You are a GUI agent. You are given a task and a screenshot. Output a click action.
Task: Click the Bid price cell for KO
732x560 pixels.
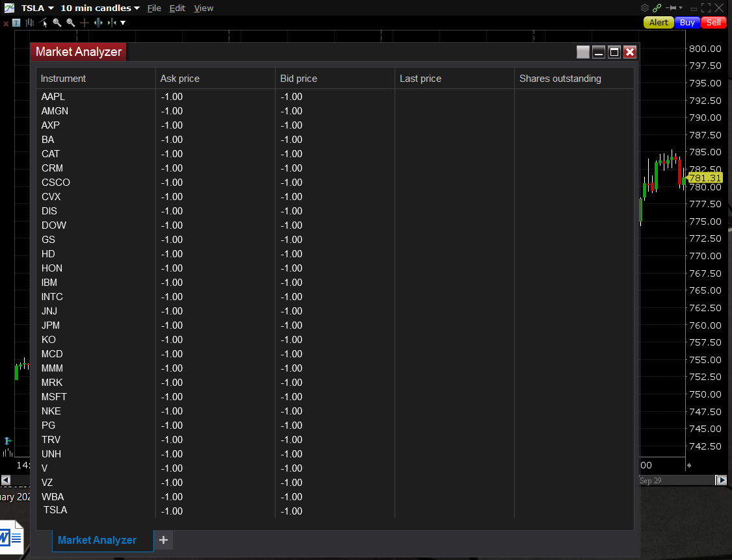click(335, 340)
